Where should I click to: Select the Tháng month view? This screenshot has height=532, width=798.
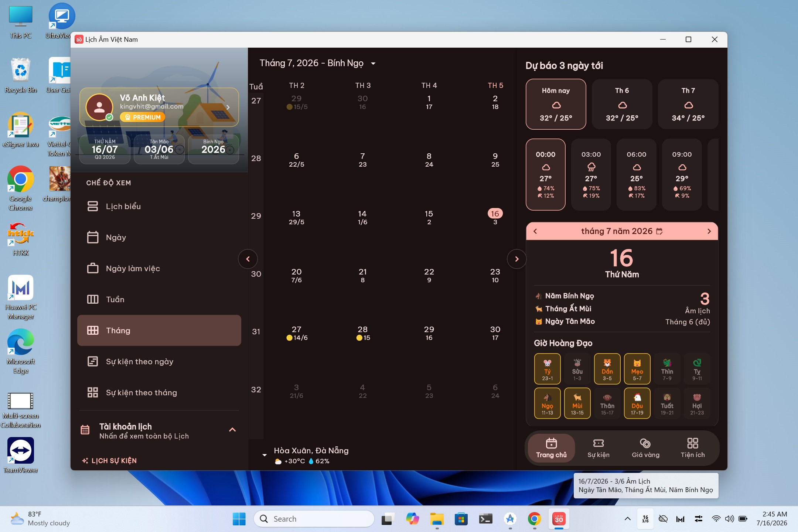159,330
